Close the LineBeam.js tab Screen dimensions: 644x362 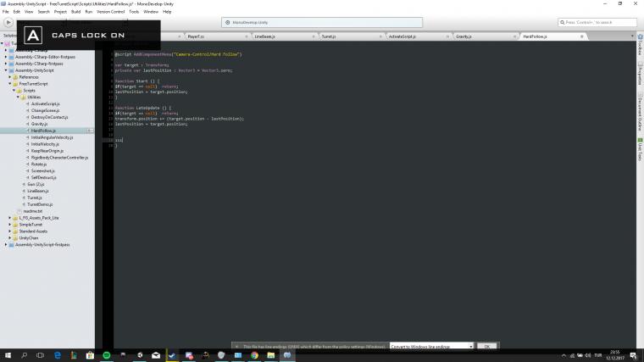tap(314, 36)
